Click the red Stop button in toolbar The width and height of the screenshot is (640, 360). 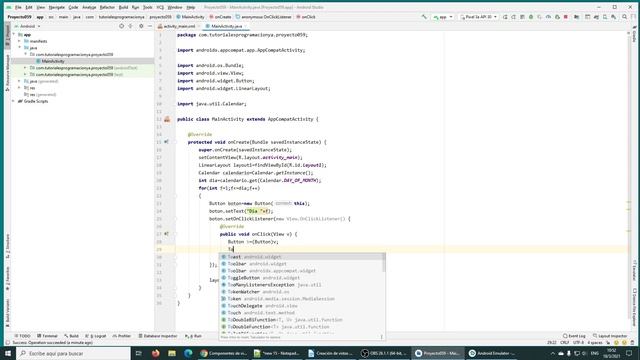(566, 17)
